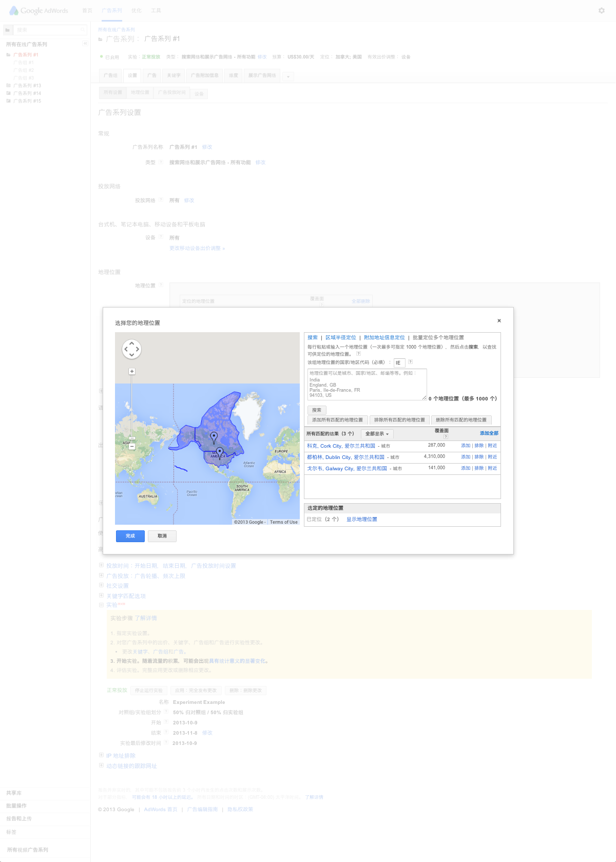Click the bulk locations text area

[x=367, y=385]
